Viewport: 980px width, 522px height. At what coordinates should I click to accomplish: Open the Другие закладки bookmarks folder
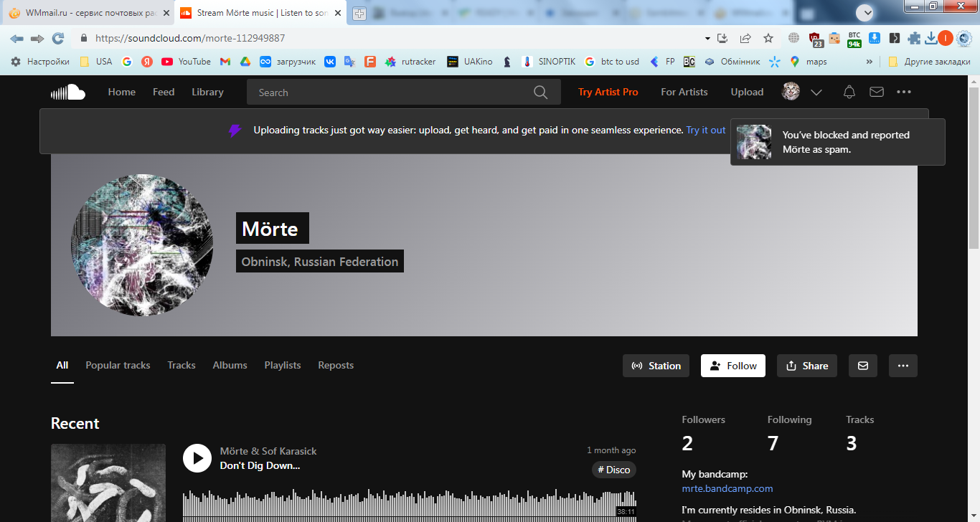click(929, 62)
